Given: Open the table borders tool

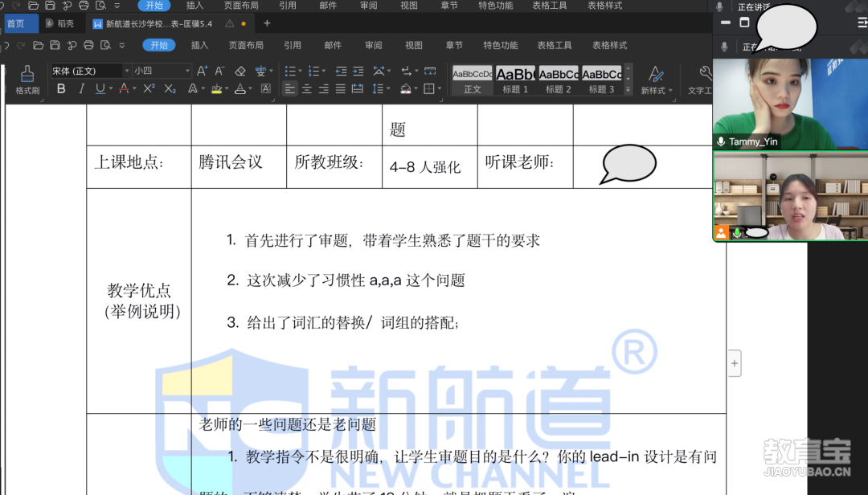Looking at the screenshot, I should coord(429,88).
